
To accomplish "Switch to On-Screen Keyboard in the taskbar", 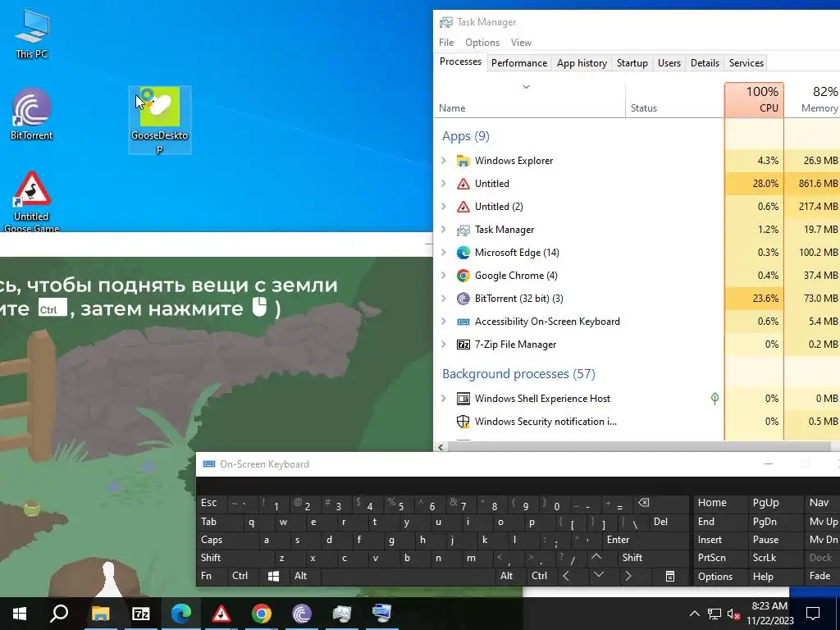I will point(382,614).
